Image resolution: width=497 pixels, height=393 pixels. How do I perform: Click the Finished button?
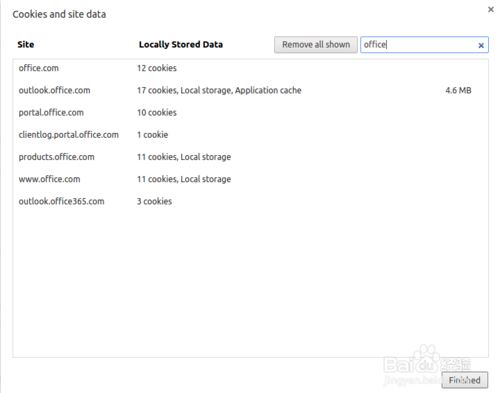coord(465,380)
